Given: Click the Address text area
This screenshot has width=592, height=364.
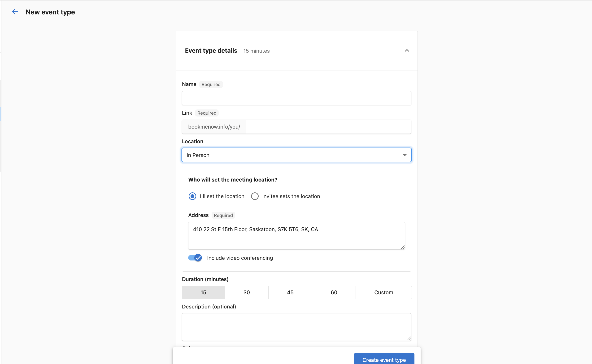Looking at the screenshot, I should coord(296,236).
